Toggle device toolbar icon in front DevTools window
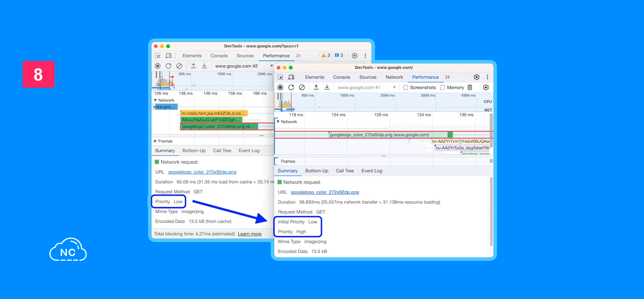This screenshot has width=644, height=299. (291, 77)
